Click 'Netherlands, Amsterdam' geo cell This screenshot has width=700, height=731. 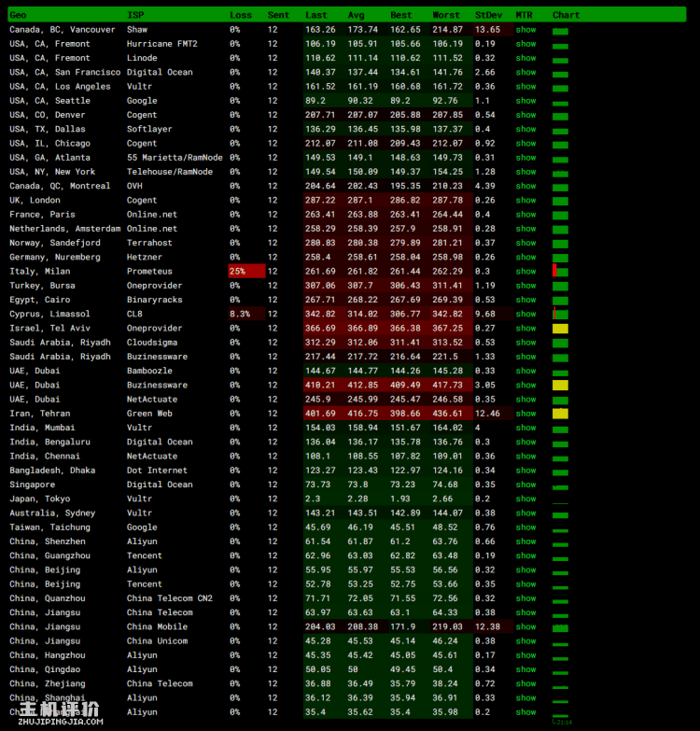[x=64, y=229]
